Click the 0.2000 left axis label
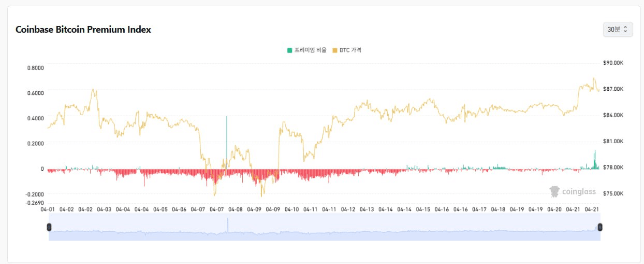644x264 pixels. (x=36, y=144)
